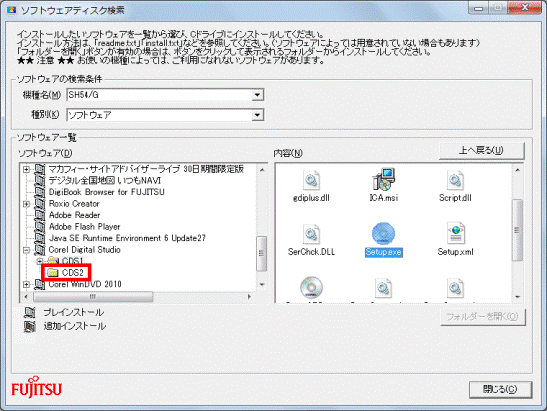Expand the マカフィー・サイトアドバイザーライブ tree node
The image size is (547, 411).
26,169
